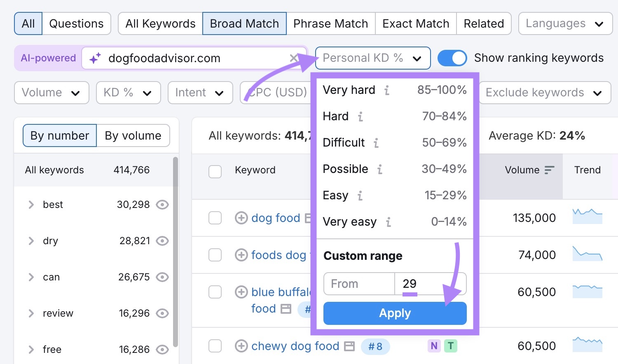
Task: Apply the custom KD range
Action: point(394,313)
